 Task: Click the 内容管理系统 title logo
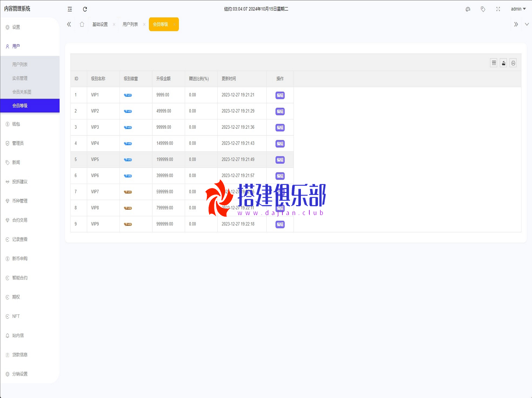point(17,8)
